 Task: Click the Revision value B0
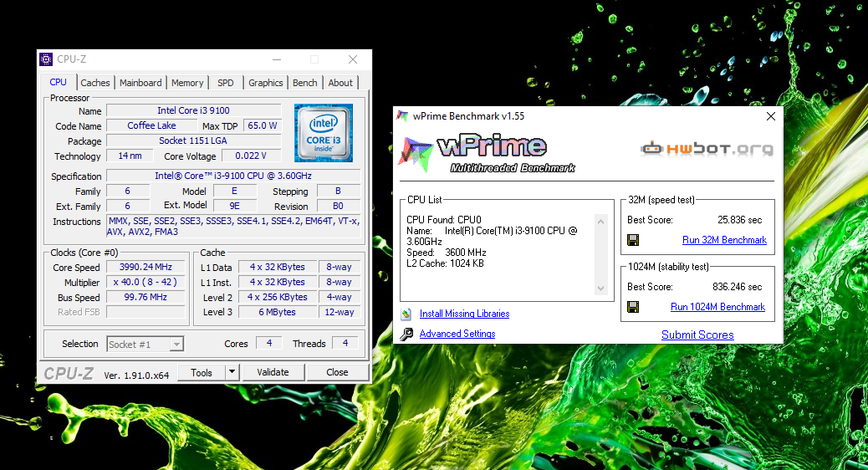click(x=338, y=206)
